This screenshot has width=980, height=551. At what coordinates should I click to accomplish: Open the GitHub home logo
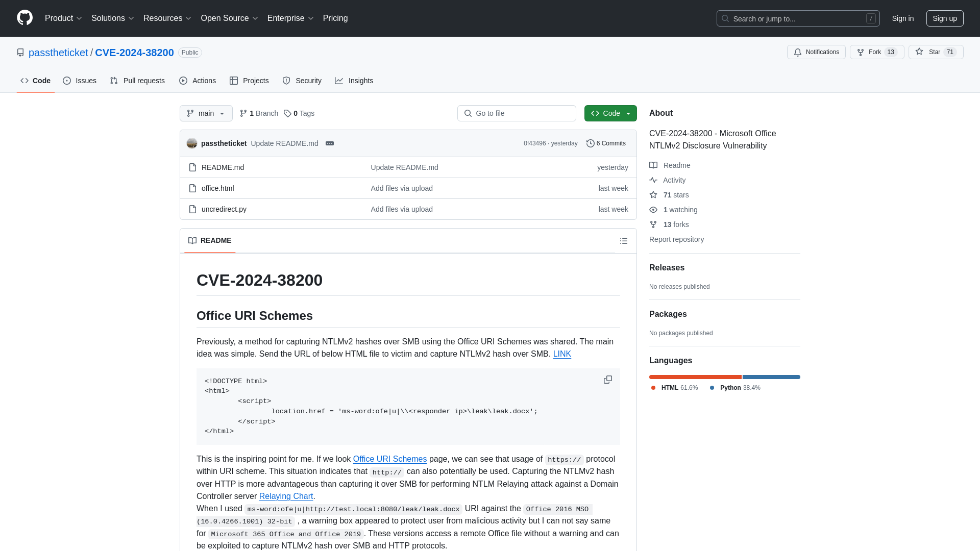click(x=24, y=18)
